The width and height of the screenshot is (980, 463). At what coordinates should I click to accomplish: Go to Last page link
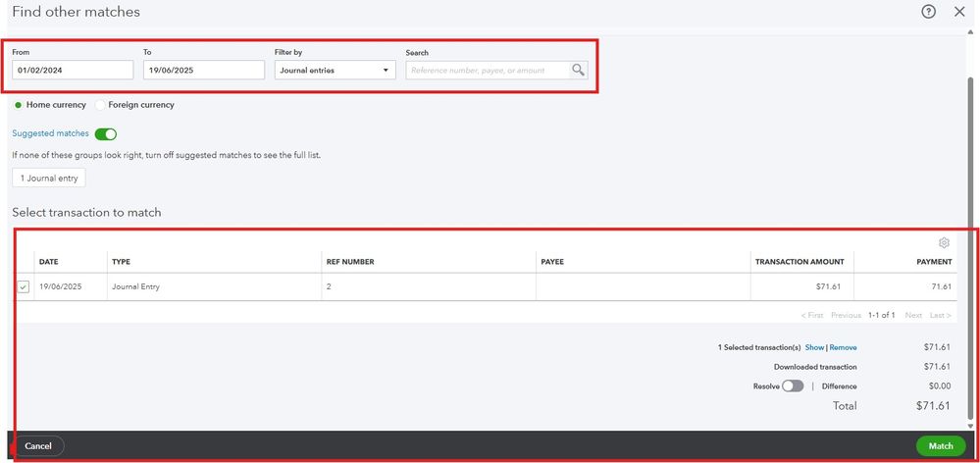[x=940, y=316]
